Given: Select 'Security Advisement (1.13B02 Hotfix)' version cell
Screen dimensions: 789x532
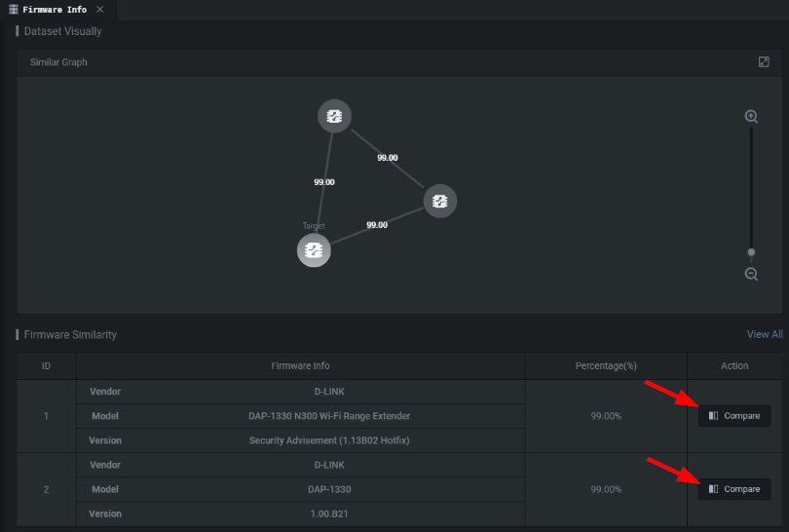Looking at the screenshot, I should 329,440.
